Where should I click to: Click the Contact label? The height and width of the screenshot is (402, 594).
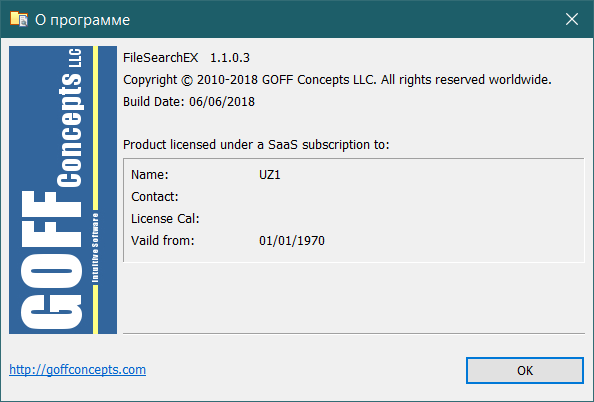155,197
